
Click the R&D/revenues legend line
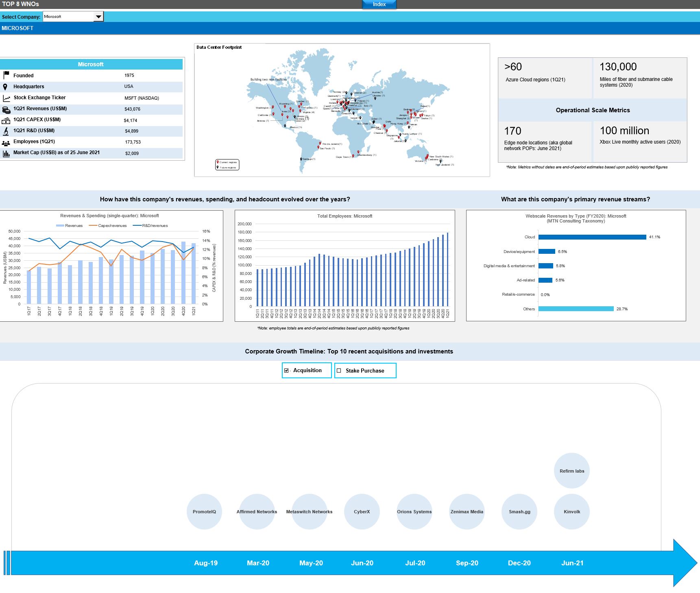[x=137, y=226]
